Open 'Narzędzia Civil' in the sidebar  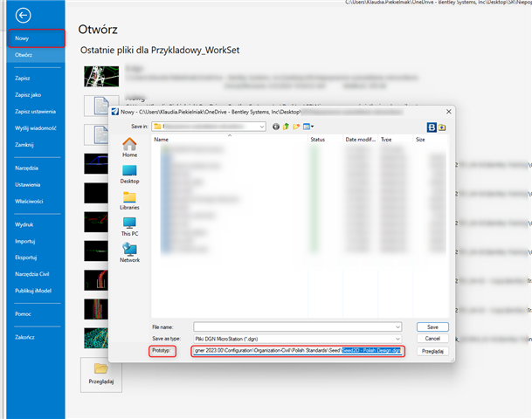tap(32, 274)
